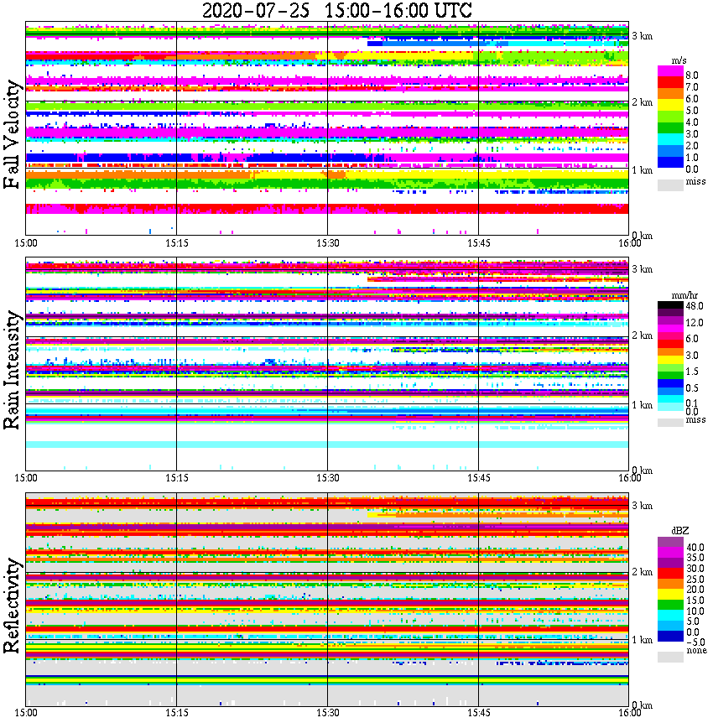Click the title "2020-07-25 15:00-16:00 UTC"
713x728 pixels.
tap(336, 10)
